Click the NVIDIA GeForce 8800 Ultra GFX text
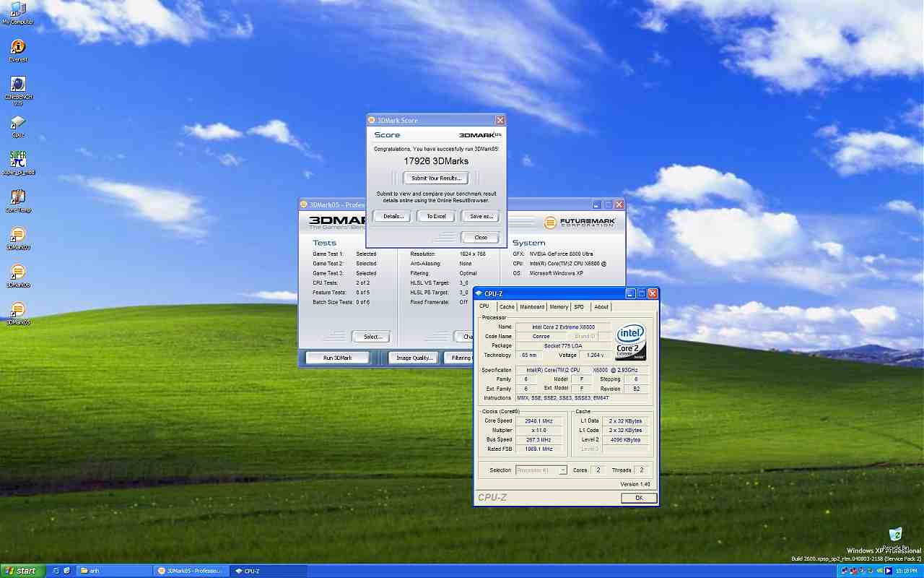 pos(562,254)
